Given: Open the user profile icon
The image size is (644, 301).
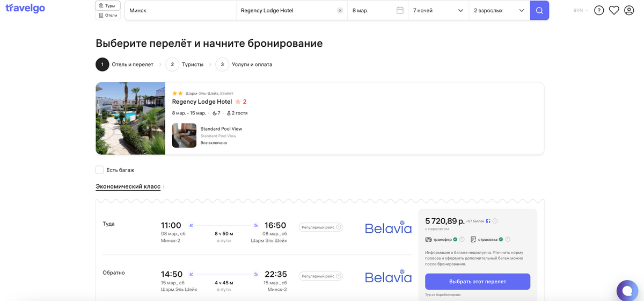Looking at the screenshot, I should [629, 11].
